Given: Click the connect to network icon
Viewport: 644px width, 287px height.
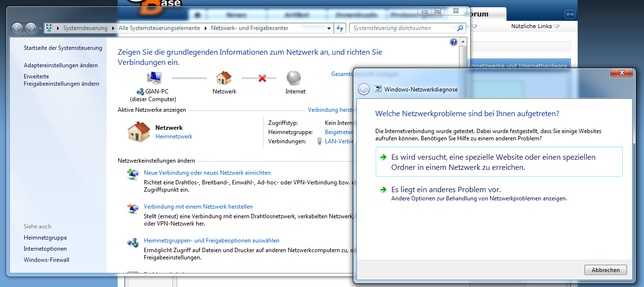Looking at the screenshot, I should (x=133, y=209).
